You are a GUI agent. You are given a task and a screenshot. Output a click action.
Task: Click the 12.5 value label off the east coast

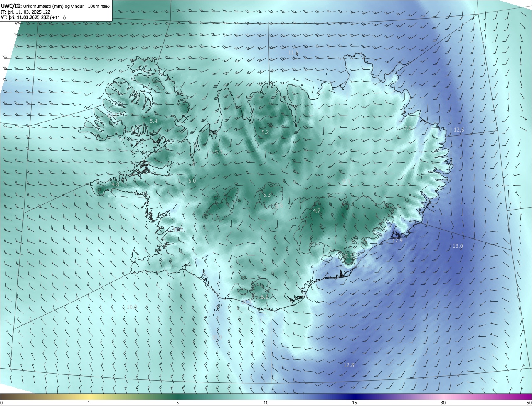coord(459,130)
